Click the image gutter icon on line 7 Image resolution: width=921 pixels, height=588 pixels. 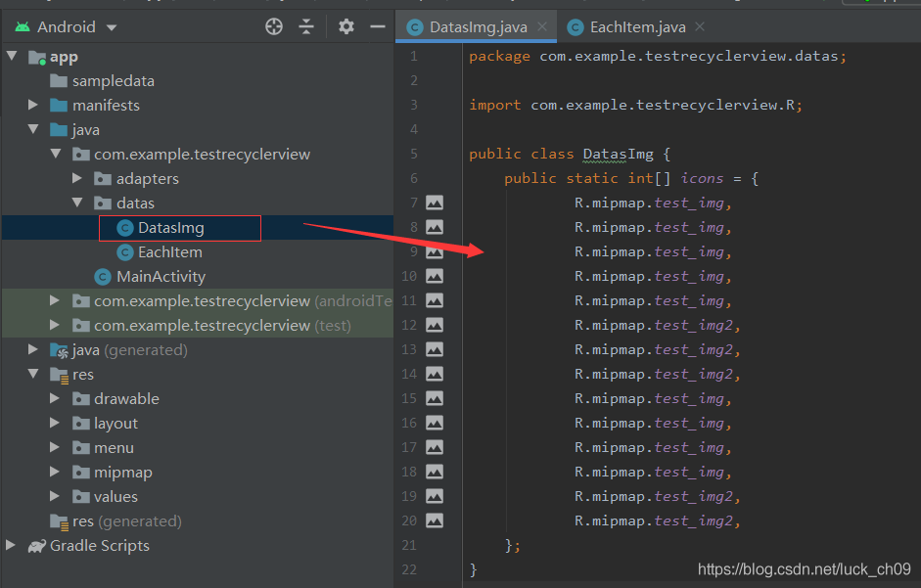coord(434,204)
